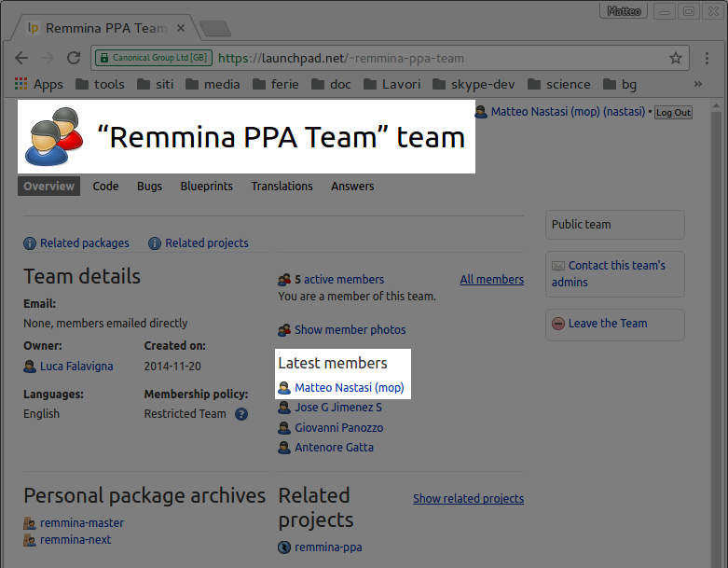Open the Related projects link at top
Image resolution: width=728 pixels, height=568 pixels.
coord(207,242)
